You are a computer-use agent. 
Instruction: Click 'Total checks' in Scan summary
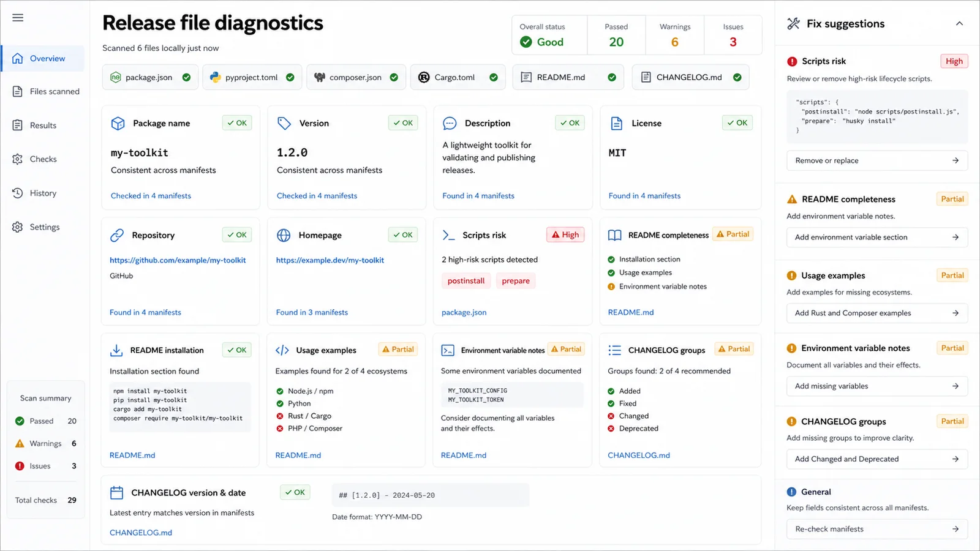tap(36, 500)
